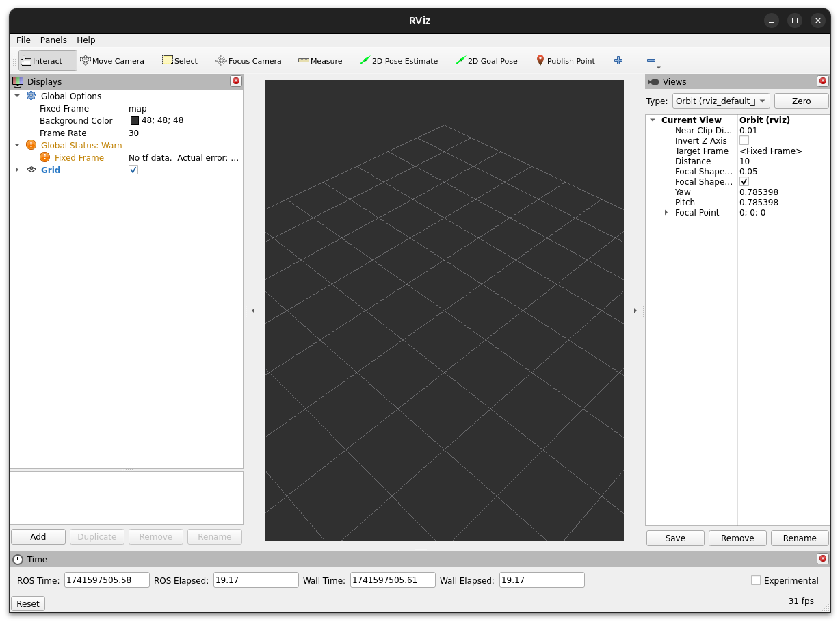Click the Views panel camera icon
This screenshot has width=840, height=624.
pos(653,81)
